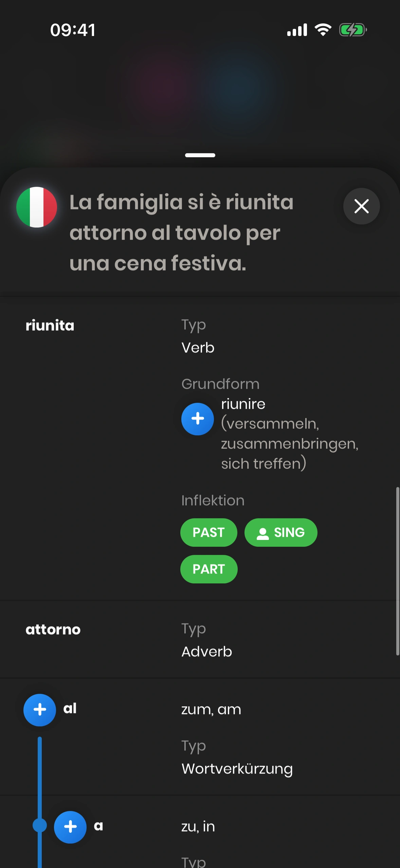Tap the battery charging icon in status bar
The image size is (400, 868).
(353, 30)
